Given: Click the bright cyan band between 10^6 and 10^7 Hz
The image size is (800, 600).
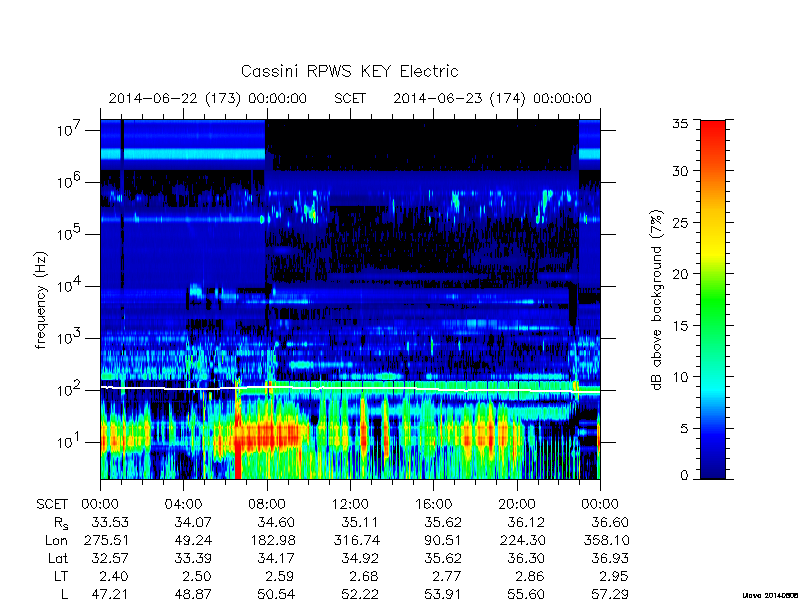Looking at the screenshot, I should 183,154.
